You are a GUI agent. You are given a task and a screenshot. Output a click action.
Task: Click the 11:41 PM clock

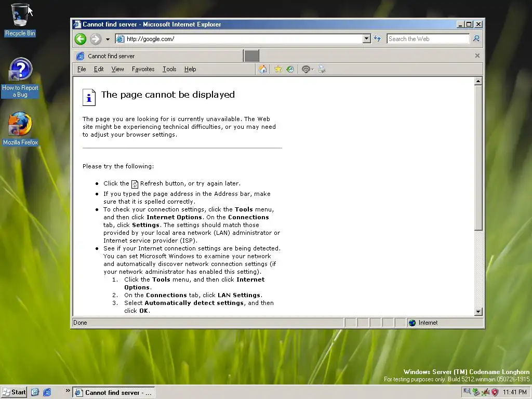[x=515, y=392]
